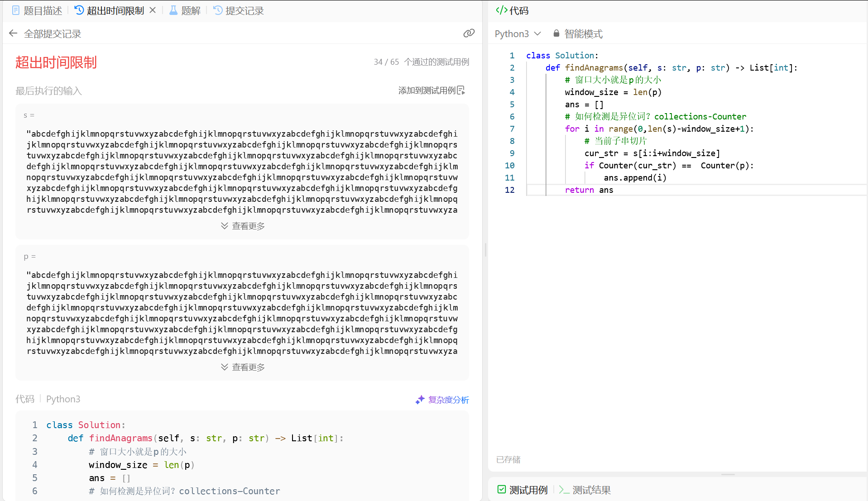Toggle 智能模式 smart mode
The width and height of the screenshot is (868, 501).
click(x=583, y=33)
